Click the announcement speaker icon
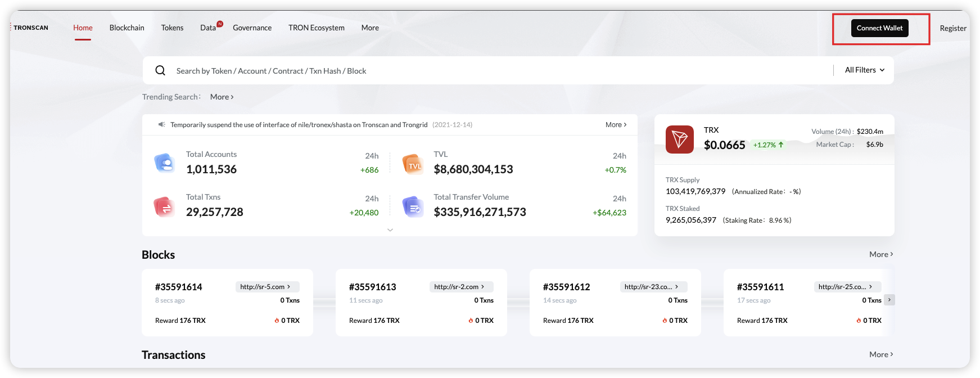980x378 pixels. [161, 124]
